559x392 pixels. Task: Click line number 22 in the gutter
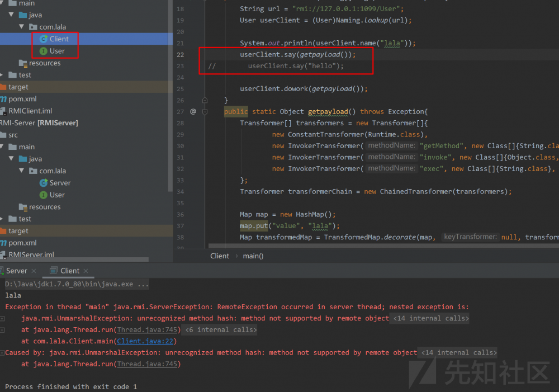tap(181, 55)
